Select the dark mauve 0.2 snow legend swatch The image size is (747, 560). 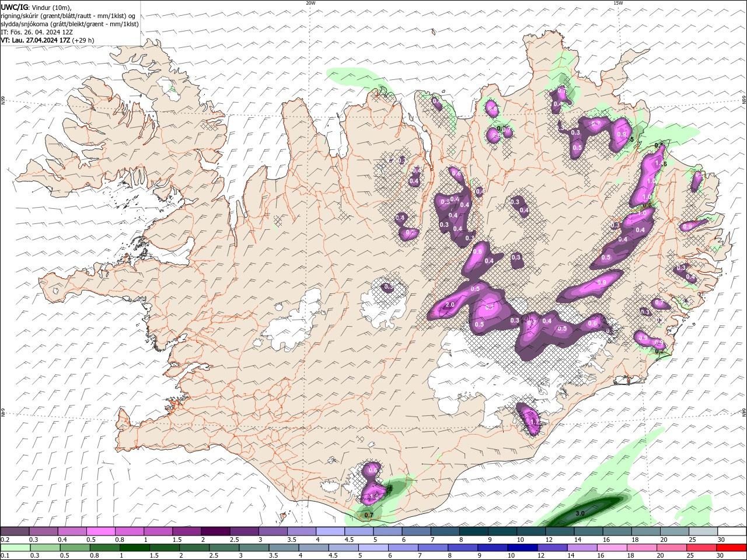tap(15, 531)
